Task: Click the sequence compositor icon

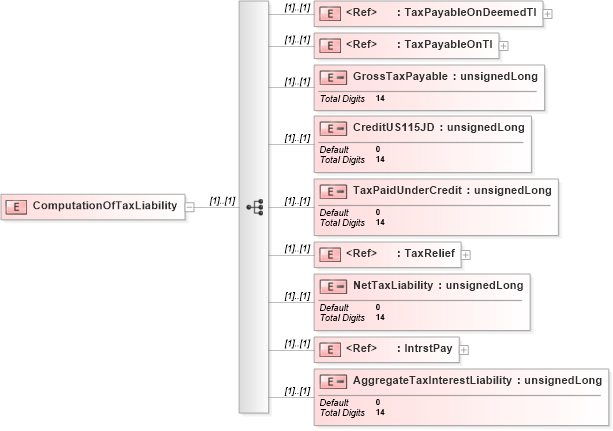Action: coord(254,207)
